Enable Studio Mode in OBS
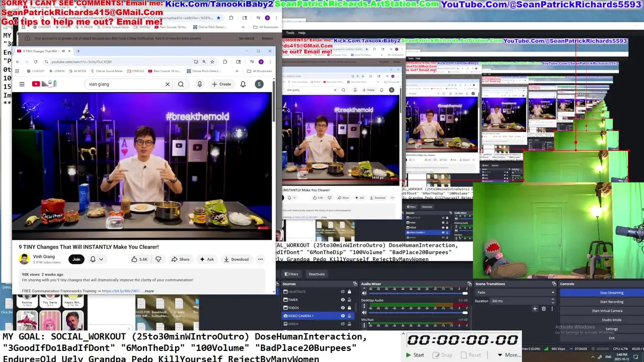Viewport: 644px width, 362px height. (x=611, y=320)
